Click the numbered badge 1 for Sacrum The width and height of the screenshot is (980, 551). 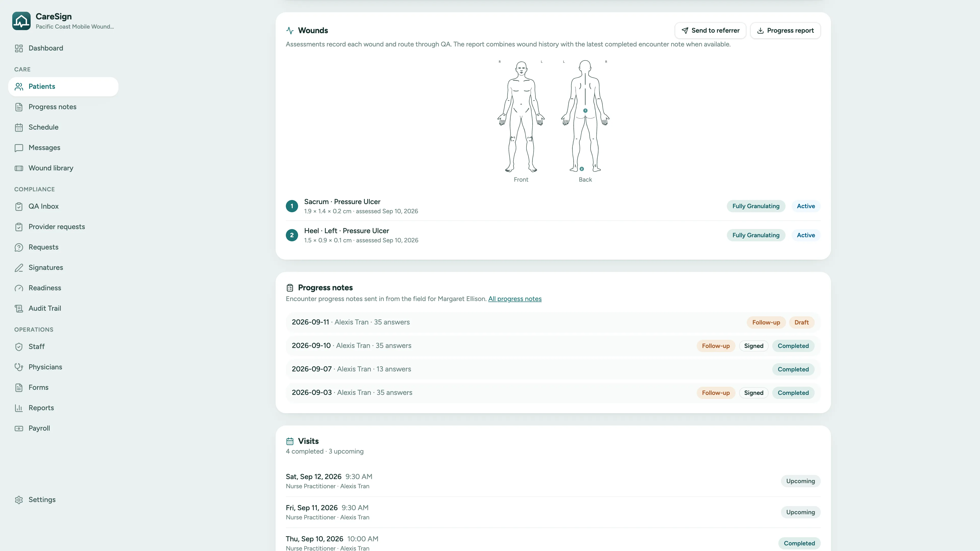click(292, 206)
